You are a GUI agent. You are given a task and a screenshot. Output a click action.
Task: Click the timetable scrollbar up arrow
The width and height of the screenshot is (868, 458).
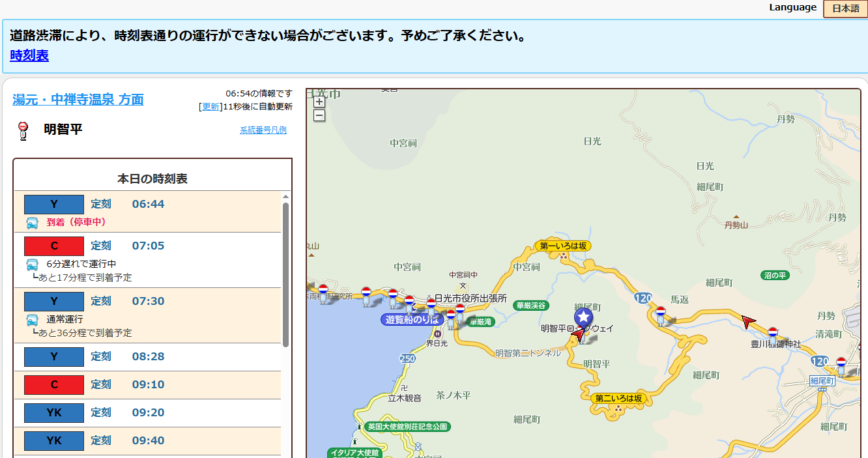285,196
